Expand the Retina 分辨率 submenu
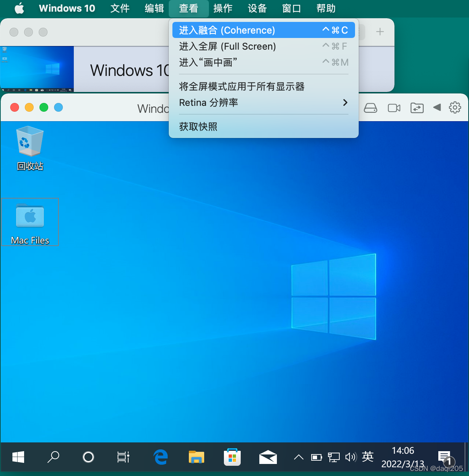This screenshot has width=469, height=476. tap(263, 103)
